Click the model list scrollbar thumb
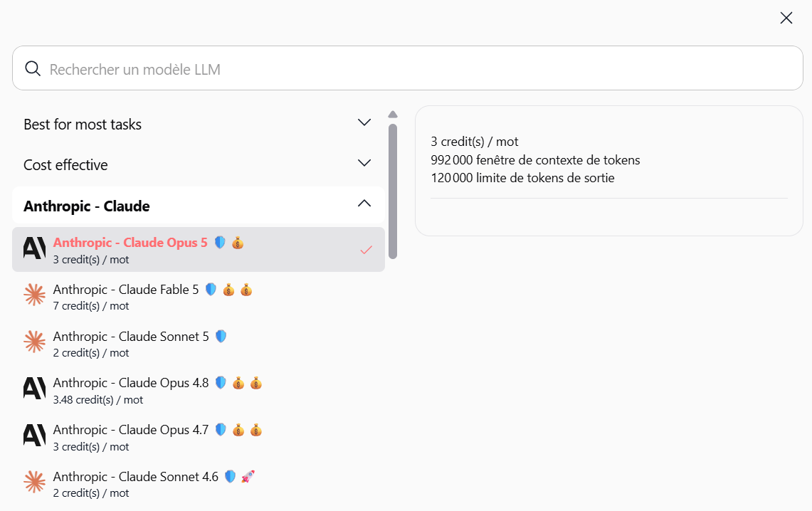Screen dimensions: 812x511 pos(393,191)
